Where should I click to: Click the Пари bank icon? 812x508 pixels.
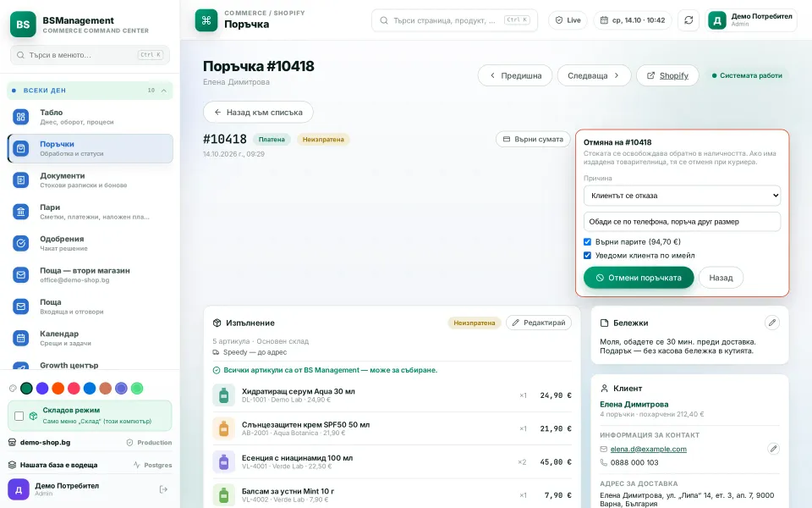pyautogui.click(x=20, y=212)
